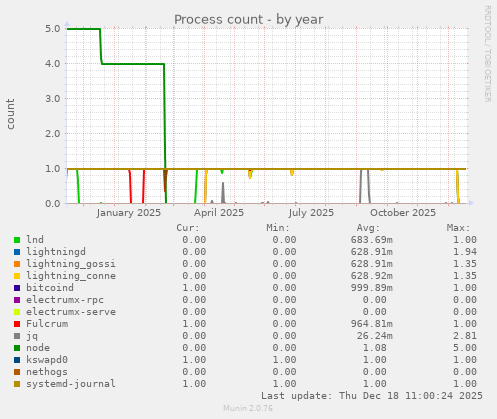Click lnd average value 683.69m
Screen dimensions: 497x419
click(x=372, y=240)
